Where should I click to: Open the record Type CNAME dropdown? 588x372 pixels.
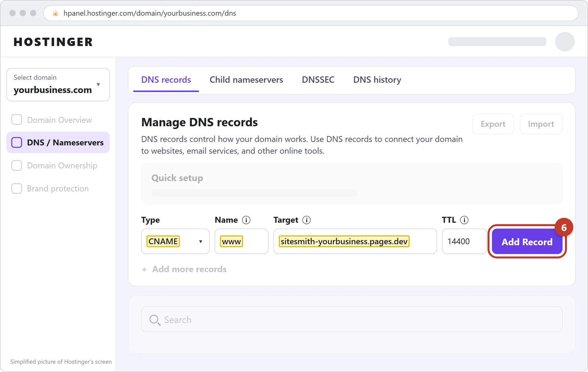point(175,242)
